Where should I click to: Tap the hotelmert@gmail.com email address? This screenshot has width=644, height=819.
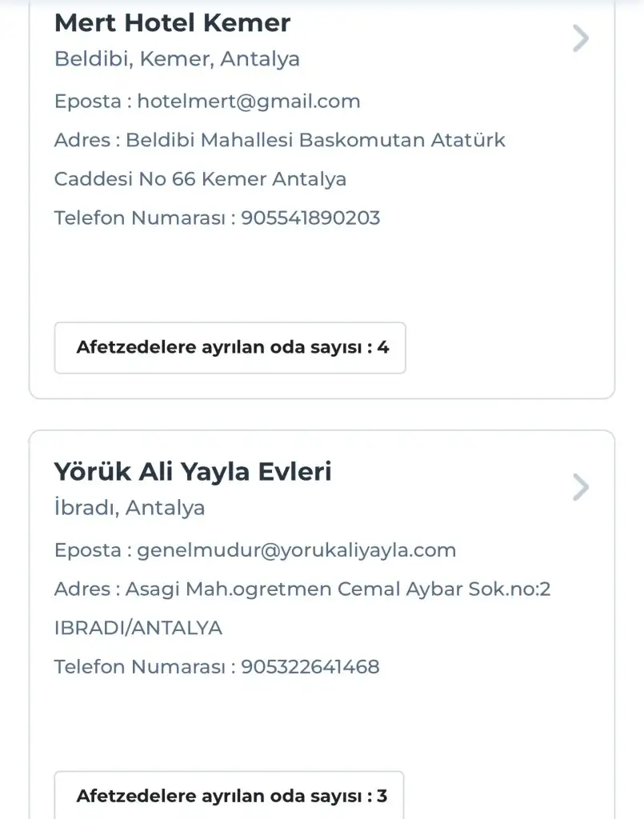click(249, 102)
